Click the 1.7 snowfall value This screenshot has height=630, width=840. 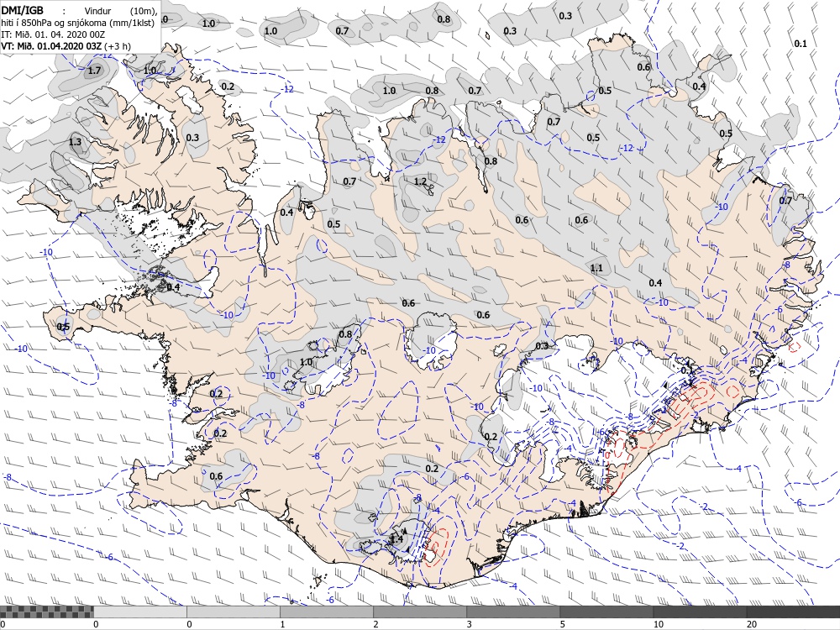(94, 71)
